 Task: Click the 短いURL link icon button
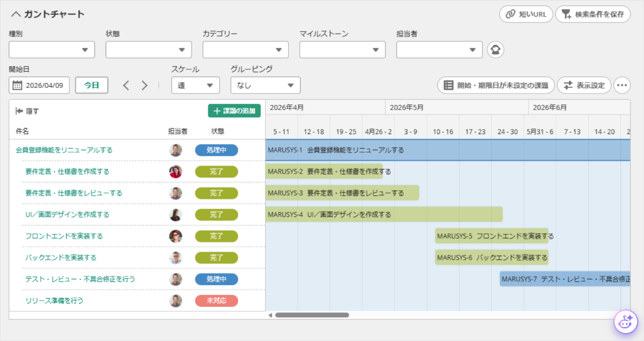tap(525, 14)
